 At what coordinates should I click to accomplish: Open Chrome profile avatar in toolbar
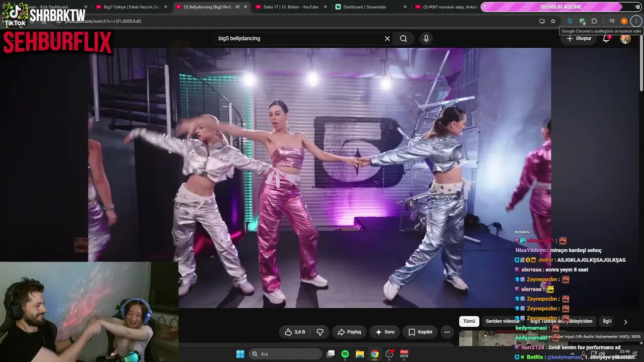click(624, 21)
